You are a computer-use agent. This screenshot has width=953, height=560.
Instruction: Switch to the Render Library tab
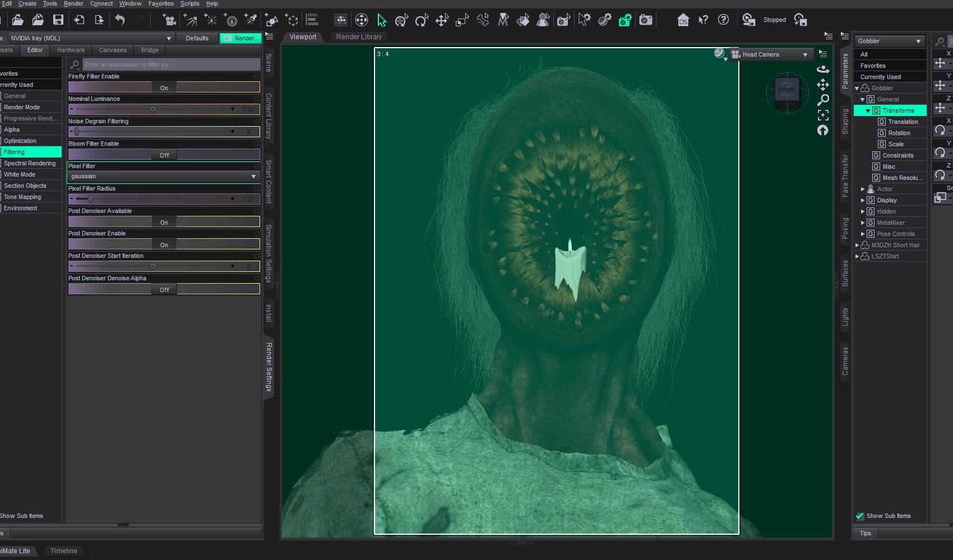pos(359,37)
